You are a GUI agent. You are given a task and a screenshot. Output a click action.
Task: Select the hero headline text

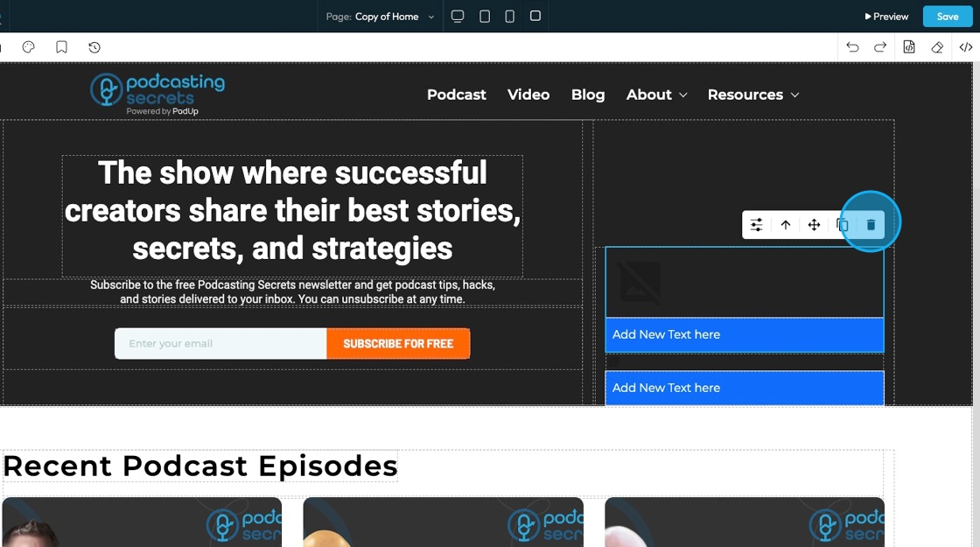[292, 211]
